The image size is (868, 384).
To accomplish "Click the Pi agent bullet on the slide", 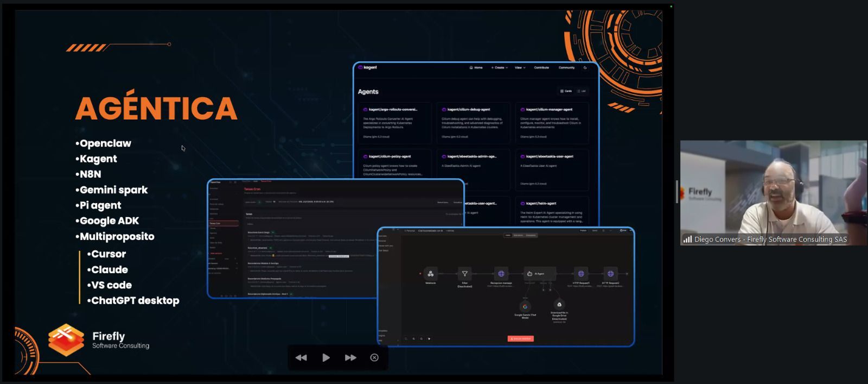I will coord(98,205).
